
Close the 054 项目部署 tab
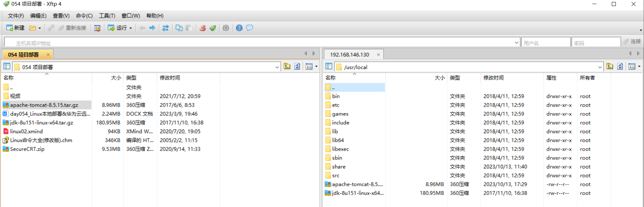pyautogui.click(x=48, y=55)
